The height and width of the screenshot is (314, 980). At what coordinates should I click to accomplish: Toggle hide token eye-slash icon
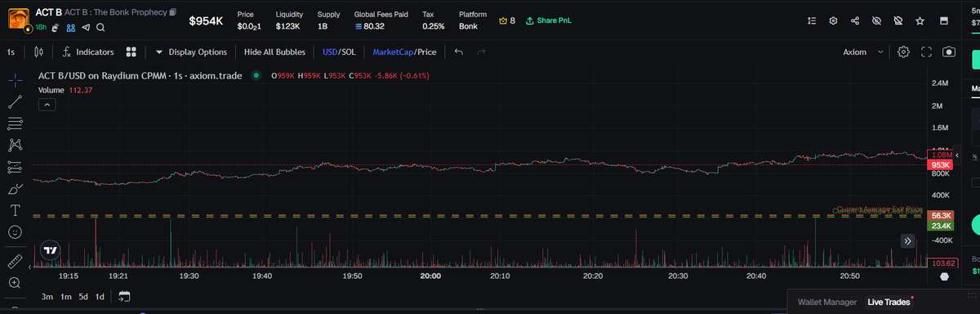tap(877, 20)
